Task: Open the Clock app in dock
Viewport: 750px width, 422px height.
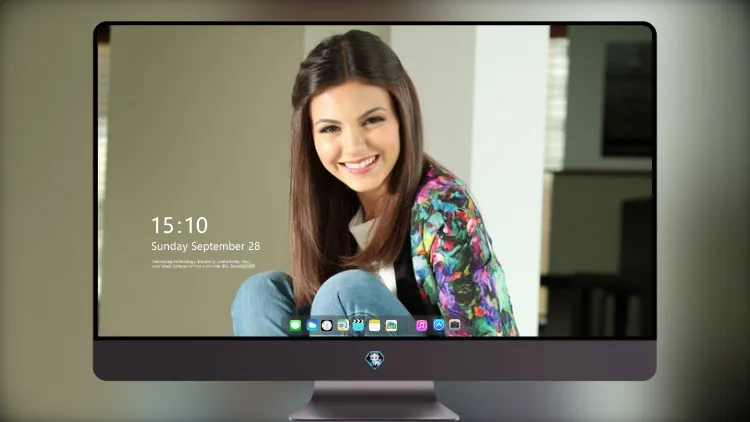Action: (x=327, y=326)
